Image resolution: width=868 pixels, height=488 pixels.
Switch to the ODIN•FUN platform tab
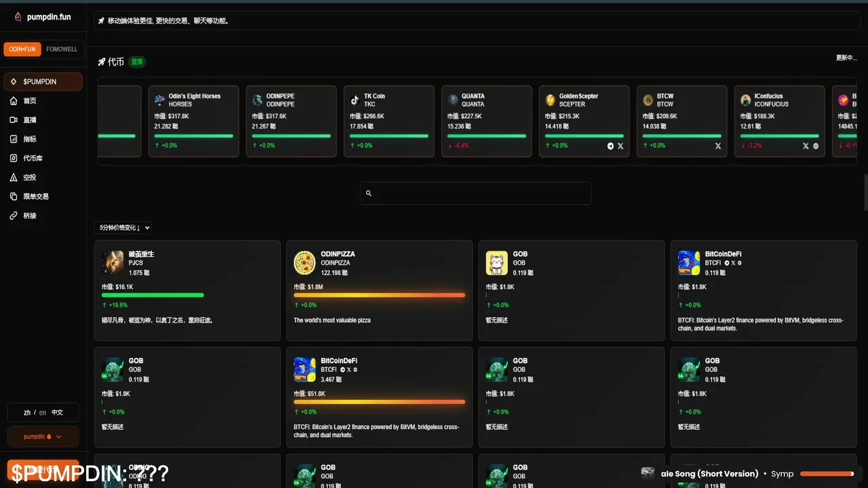pyautogui.click(x=22, y=49)
